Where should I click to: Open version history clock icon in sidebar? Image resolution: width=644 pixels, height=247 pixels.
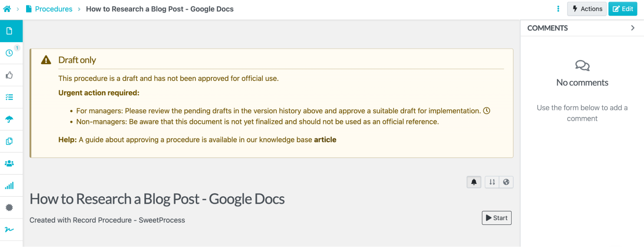point(9,53)
